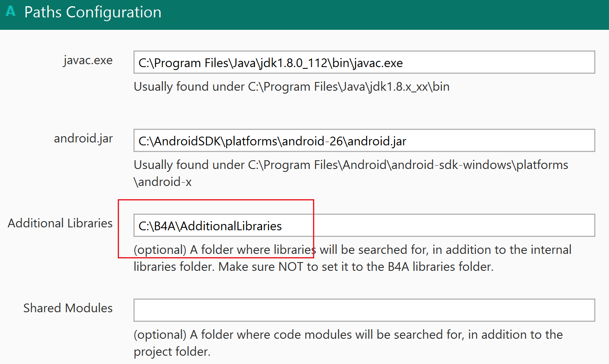Click the "project folder." hint line
The image size is (609, 364).
pyautogui.click(x=172, y=352)
